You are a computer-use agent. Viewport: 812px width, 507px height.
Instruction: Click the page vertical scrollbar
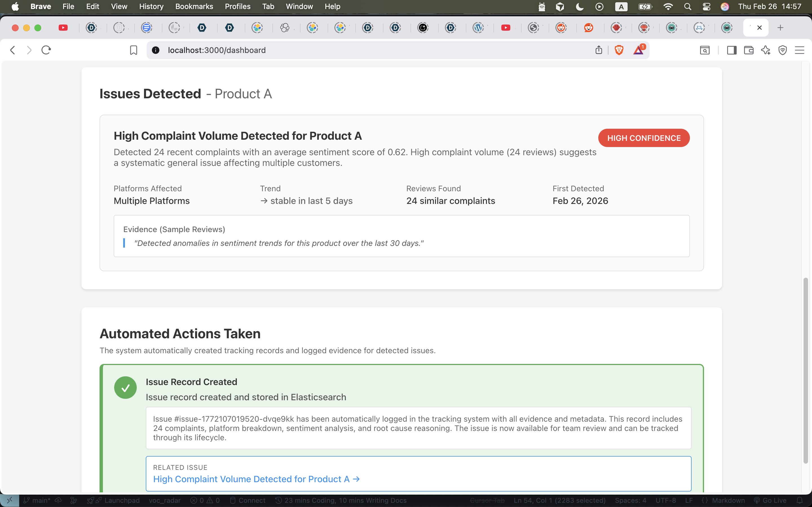(x=805, y=369)
